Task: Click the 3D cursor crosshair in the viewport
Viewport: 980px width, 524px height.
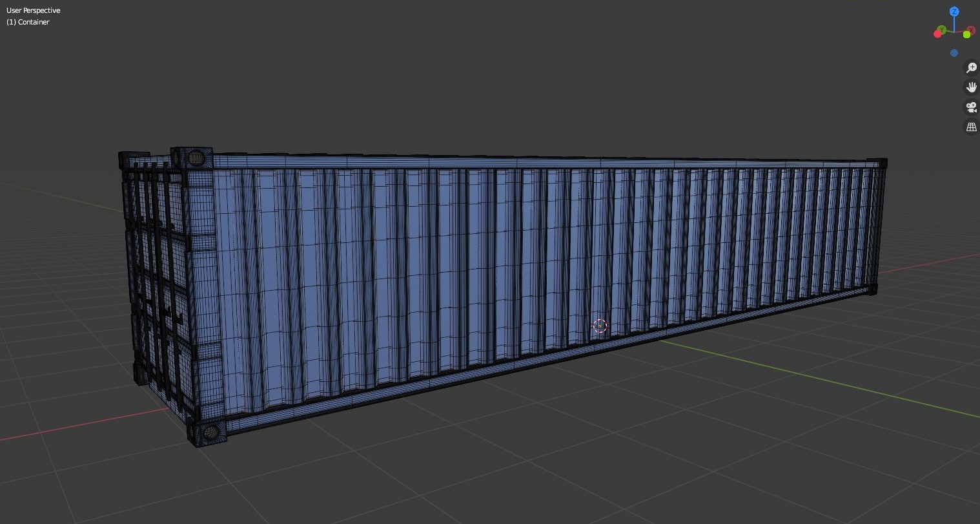Action: (x=600, y=326)
